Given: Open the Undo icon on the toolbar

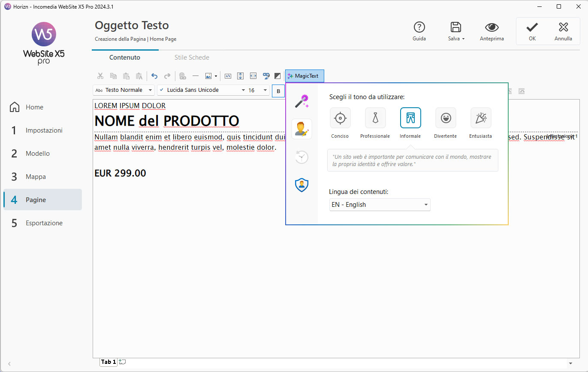Looking at the screenshot, I should pos(154,76).
